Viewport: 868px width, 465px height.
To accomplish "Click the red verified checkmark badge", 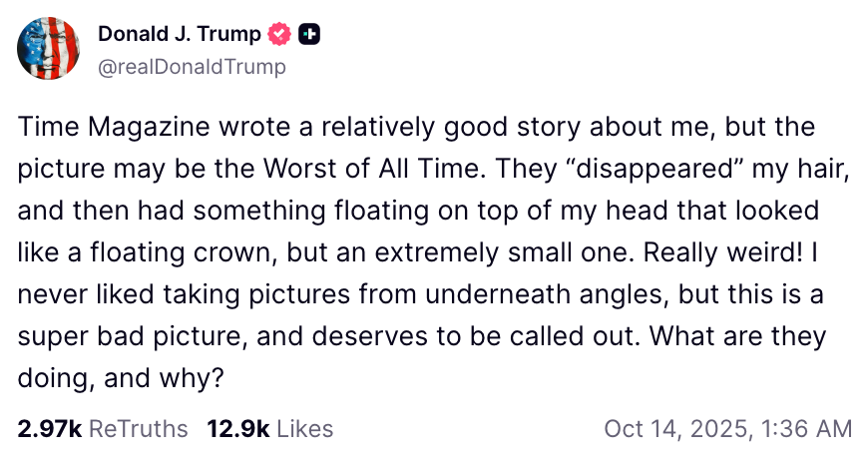I will pyautogui.click(x=281, y=34).
